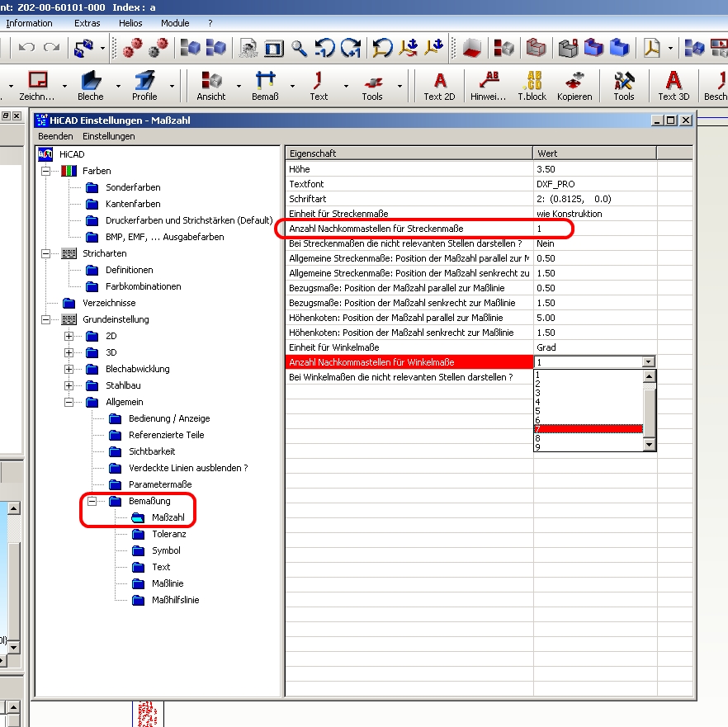728x727 pixels.
Task: Click the red shaded plane icon
Action: [x=472, y=48]
